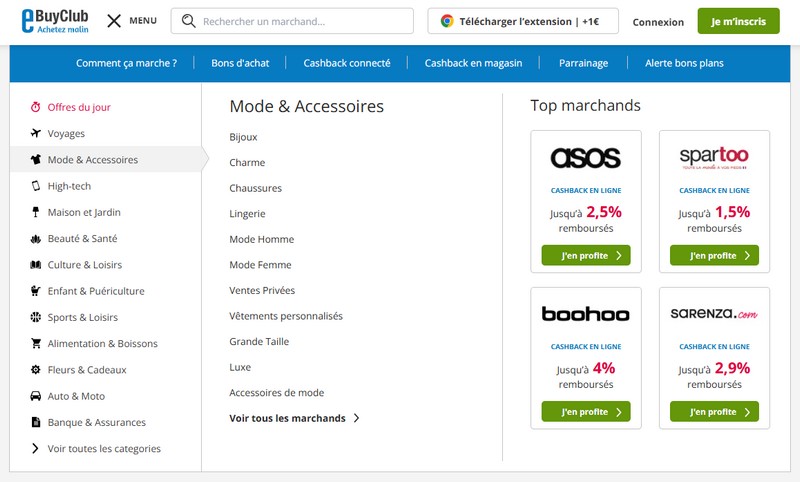This screenshot has height=482, width=800.
Task: Click the flower icon beside Fleurs & Cadeaux
Action: tap(35, 370)
